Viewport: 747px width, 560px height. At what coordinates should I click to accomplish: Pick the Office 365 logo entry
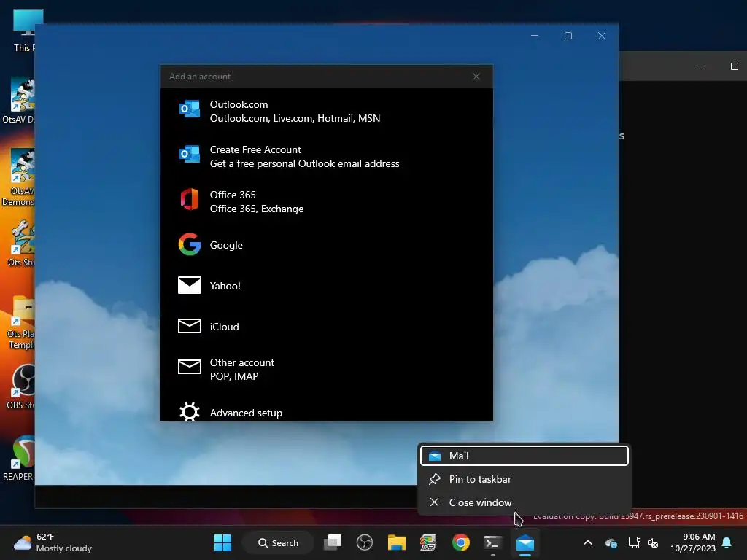tap(190, 199)
